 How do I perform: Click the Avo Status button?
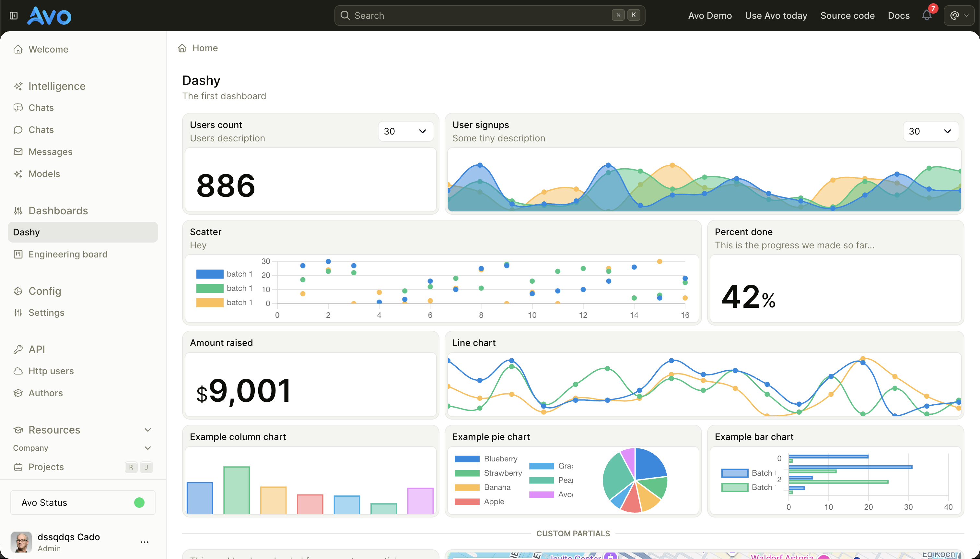tap(83, 503)
